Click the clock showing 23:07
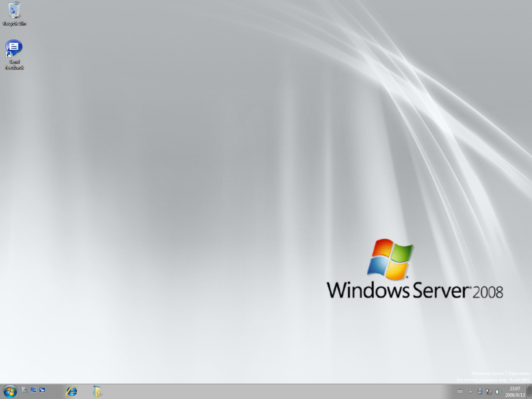532x399 pixels. click(515, 392)
